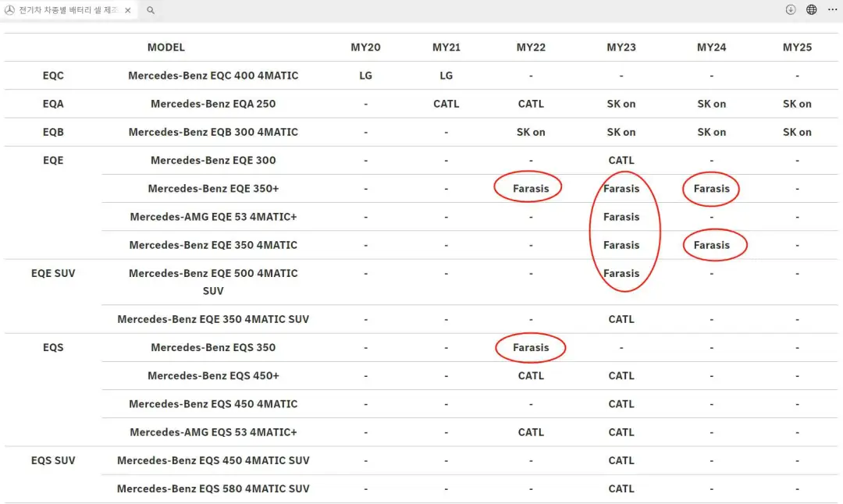Open the globe language icon
This screenshot has height=504, width=843.
pos(811,9)
